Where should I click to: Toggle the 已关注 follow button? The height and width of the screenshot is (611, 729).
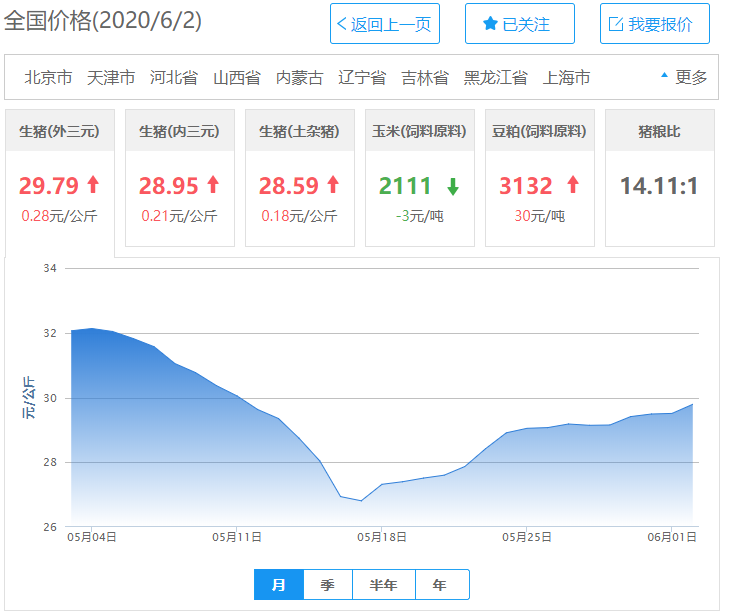click(x=520, y=24)
